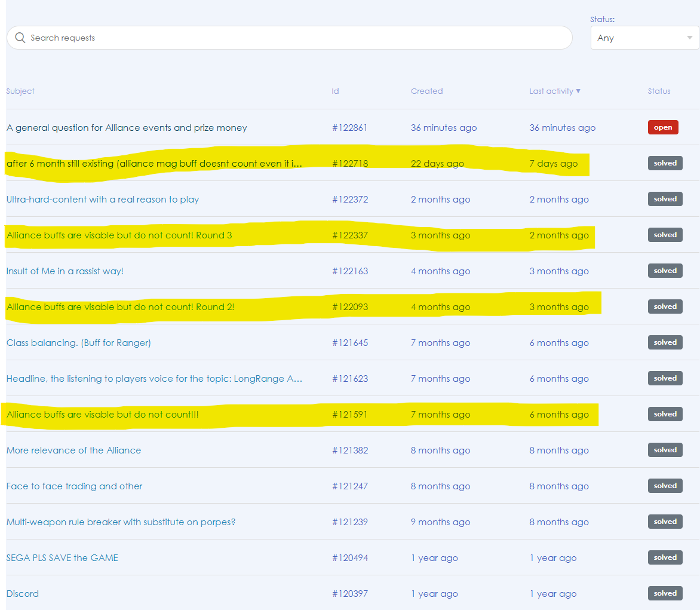Click solved badge for request #122718
The height and width of the screenshot is (610, 700).
click(x=665, y=163)
